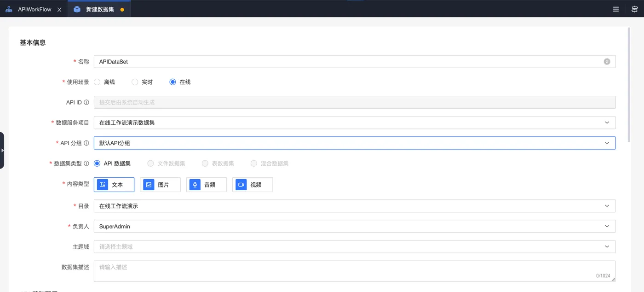Open the 数据服务项目 dropdown
This screenshot has height=292, width=644.
(x=355, y=123)
